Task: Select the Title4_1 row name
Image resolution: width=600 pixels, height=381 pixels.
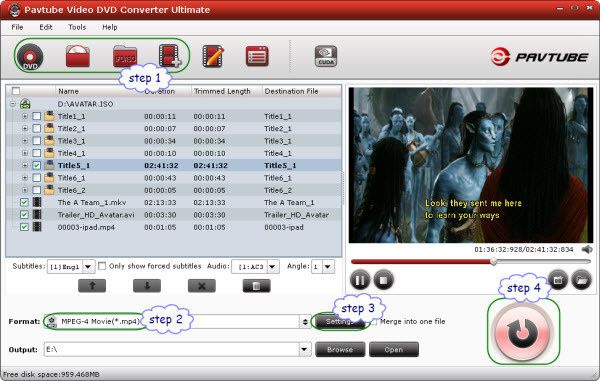Action: point(72,153)
